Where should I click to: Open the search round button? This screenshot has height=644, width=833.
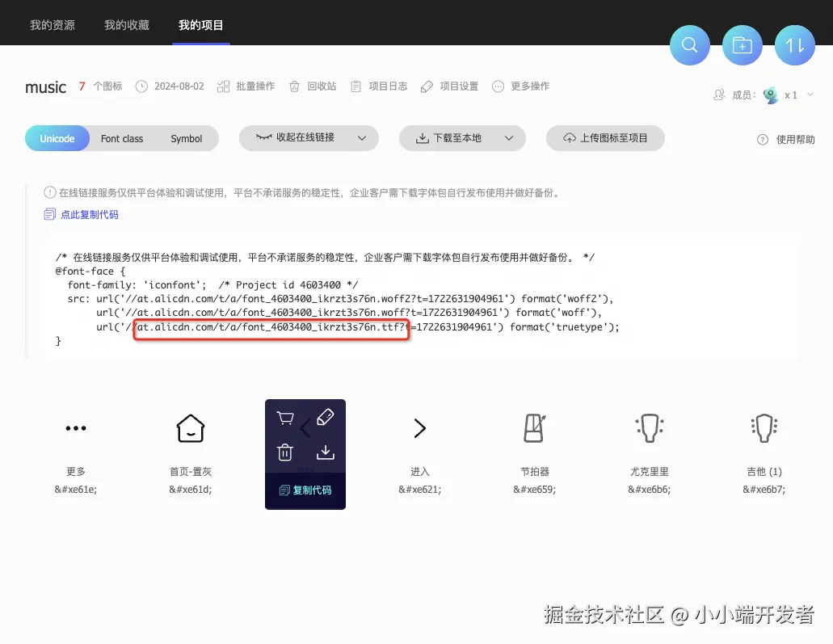click(689, 45)
